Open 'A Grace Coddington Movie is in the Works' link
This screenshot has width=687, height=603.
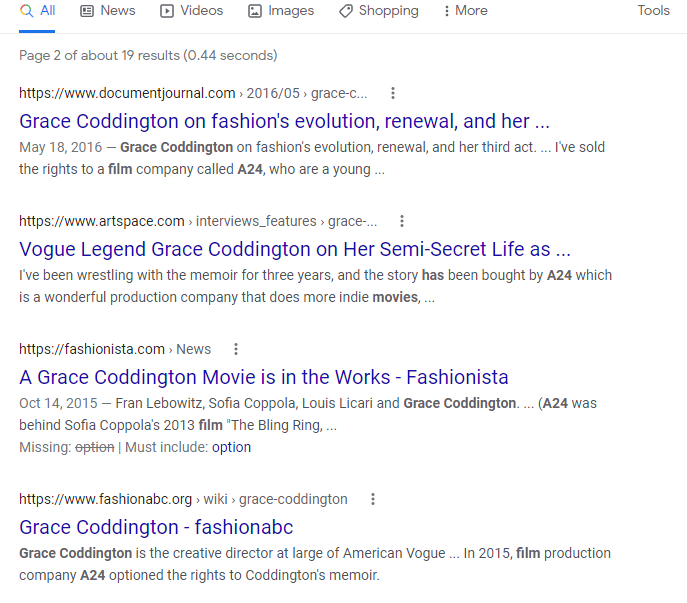tap(264, 377)
